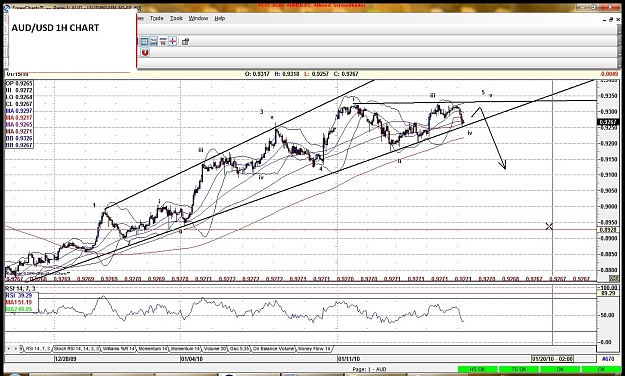Click the BB 0.9326 legend entry

(19, 138)
